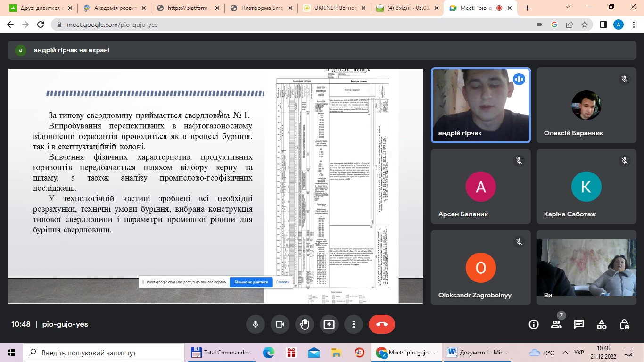Open Mail app from taskbar
This screenshot has width=644, height=362.
tap(314, 353)
